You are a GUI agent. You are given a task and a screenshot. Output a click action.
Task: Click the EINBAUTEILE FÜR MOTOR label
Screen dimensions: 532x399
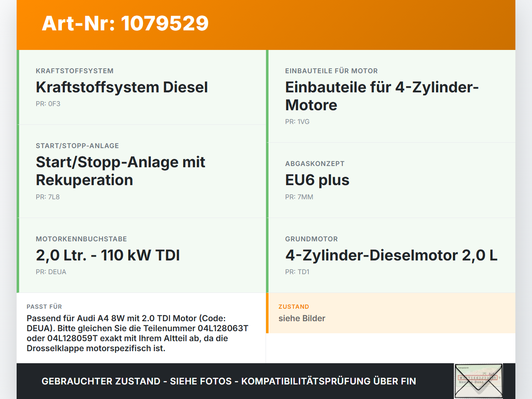332,71
